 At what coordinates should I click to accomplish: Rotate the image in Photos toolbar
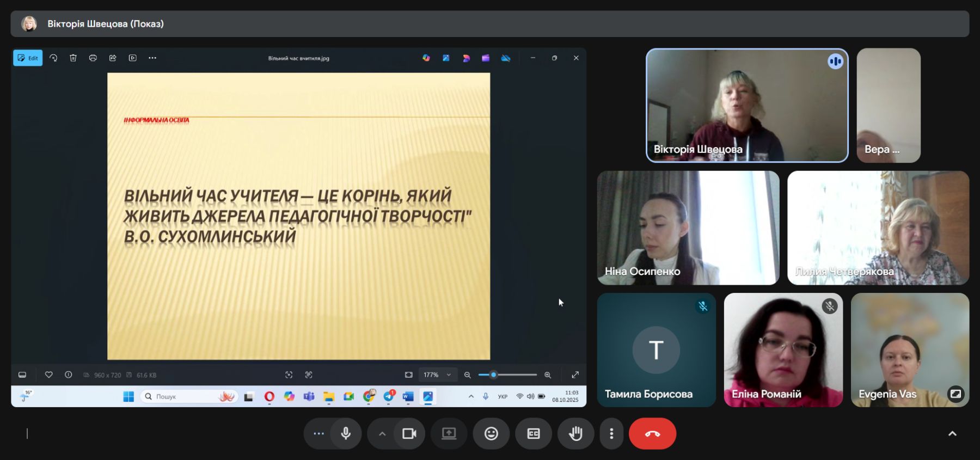point(53,58)
